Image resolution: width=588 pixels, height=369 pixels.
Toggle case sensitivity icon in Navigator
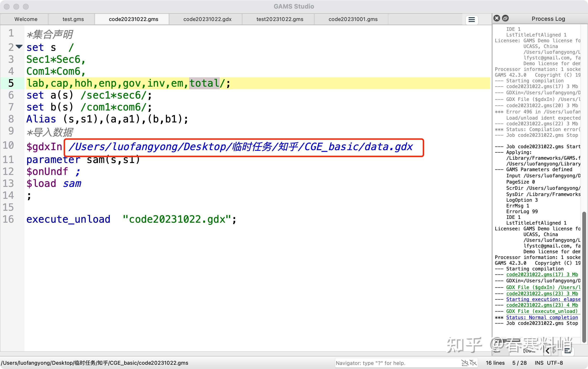pyautogui.click(x=465, y=363)
